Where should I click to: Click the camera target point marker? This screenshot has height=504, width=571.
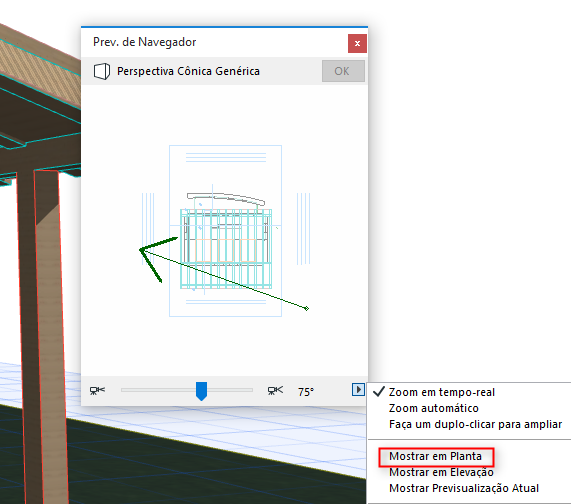pos(307,308)
